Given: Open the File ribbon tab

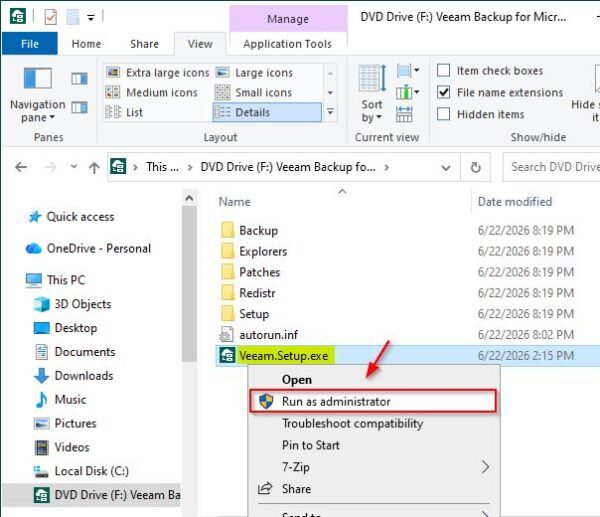Looking at the screenshot, I should pyautogui.click(x=30, y=44).
